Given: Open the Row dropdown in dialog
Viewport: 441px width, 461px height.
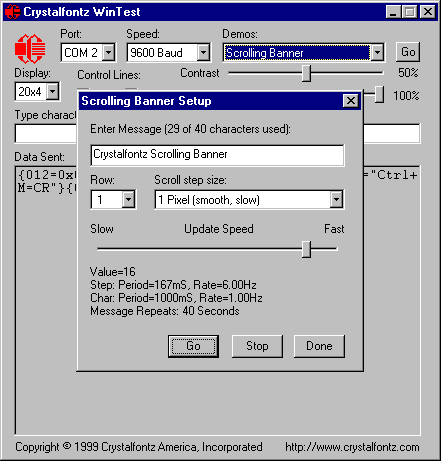Looking at the screenshot, I should point(129,200).
